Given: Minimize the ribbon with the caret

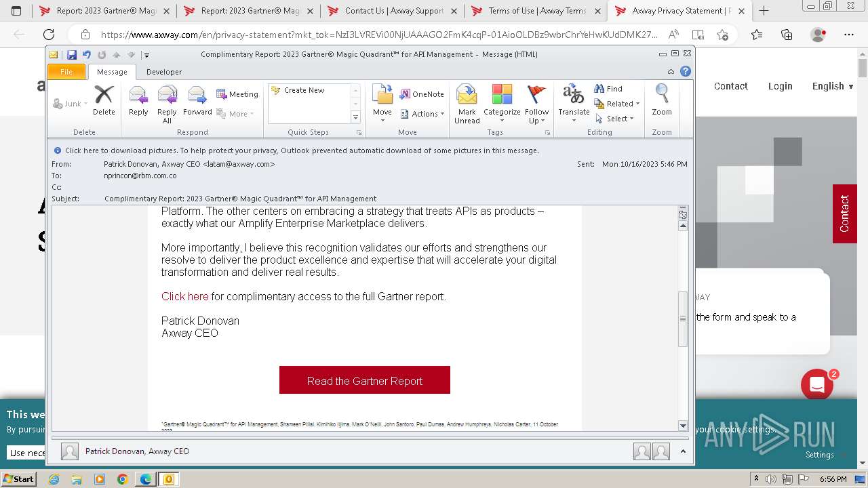Looking at the screenshot, I should (x=671, y=71).
